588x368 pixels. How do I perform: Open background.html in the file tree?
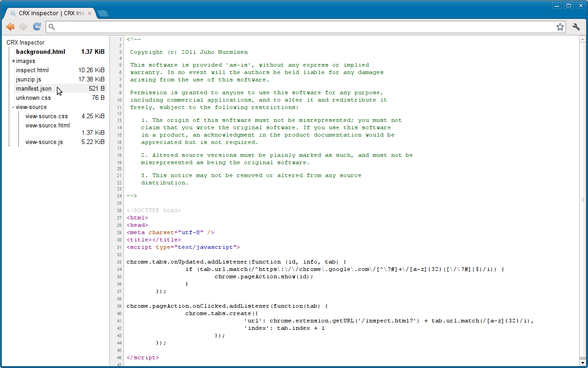point(40,52)
